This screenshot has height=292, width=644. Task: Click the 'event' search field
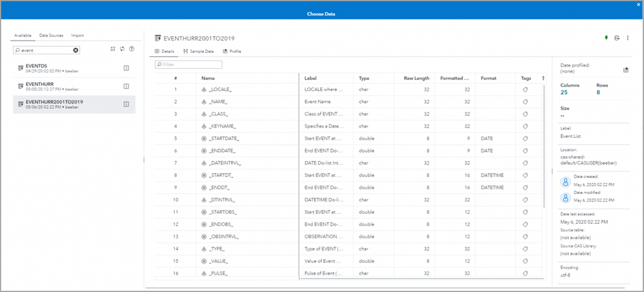tap(46, 50)
